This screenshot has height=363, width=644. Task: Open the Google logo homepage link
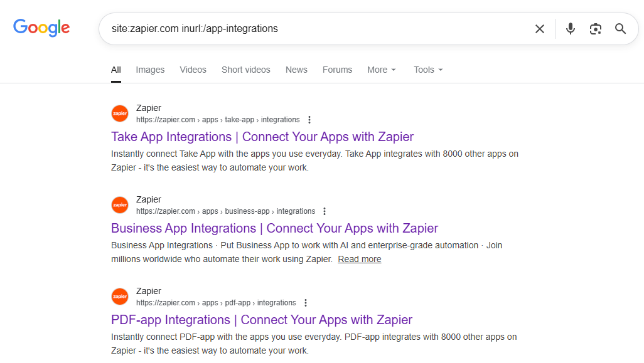pos(41,28)
